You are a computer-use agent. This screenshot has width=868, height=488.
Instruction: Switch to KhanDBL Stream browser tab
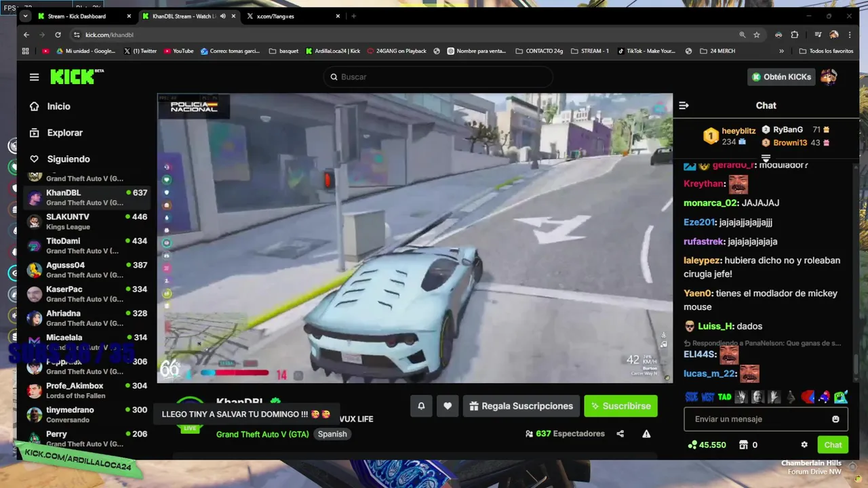[189, 16]
